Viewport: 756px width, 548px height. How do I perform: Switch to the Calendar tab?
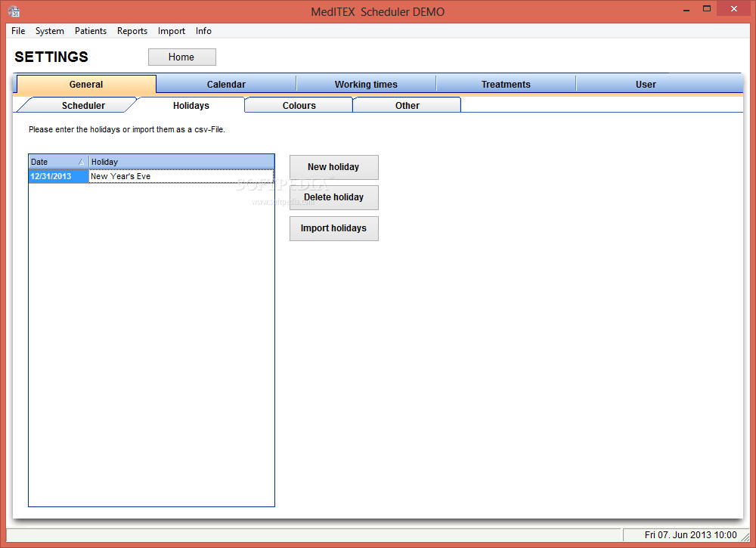pyautogui.click(x=226, y=85)
